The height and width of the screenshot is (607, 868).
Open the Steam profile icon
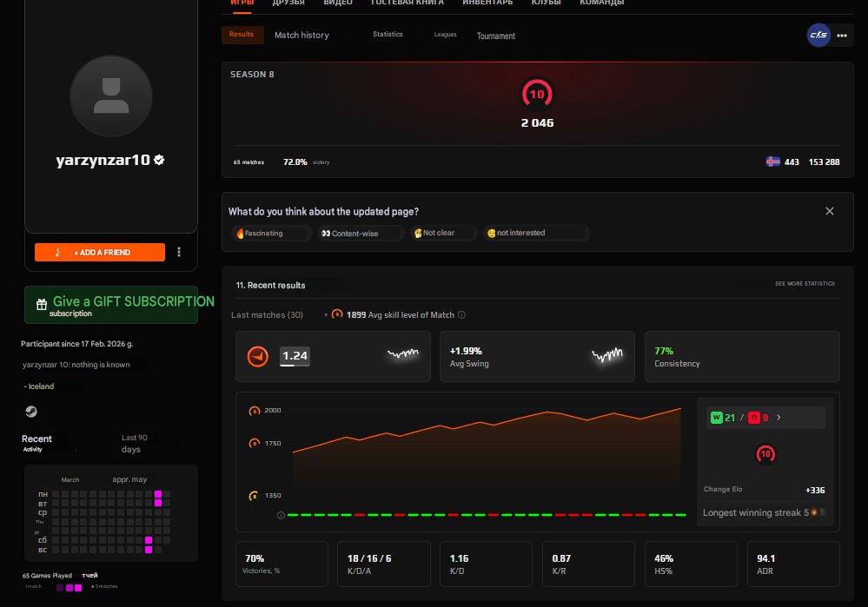31,411
